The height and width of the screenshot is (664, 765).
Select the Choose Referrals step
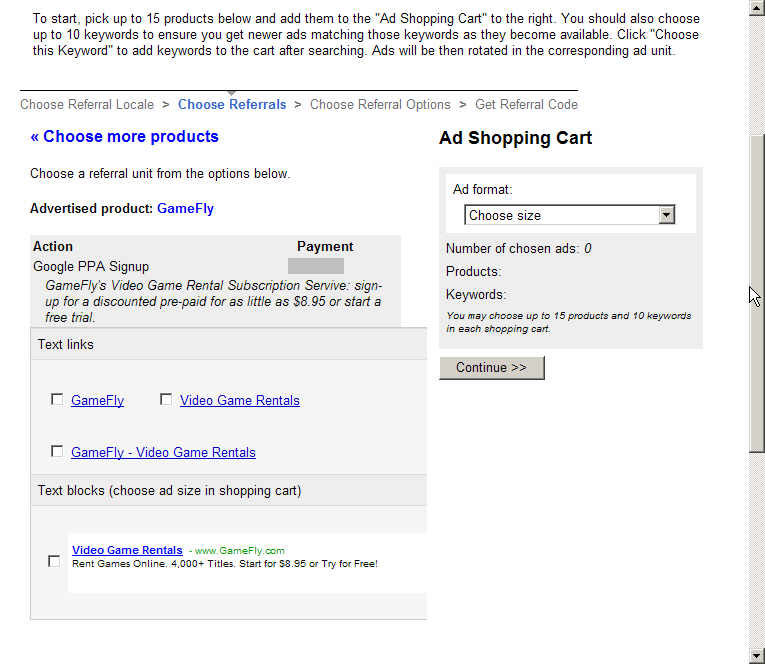pos(232,104)
